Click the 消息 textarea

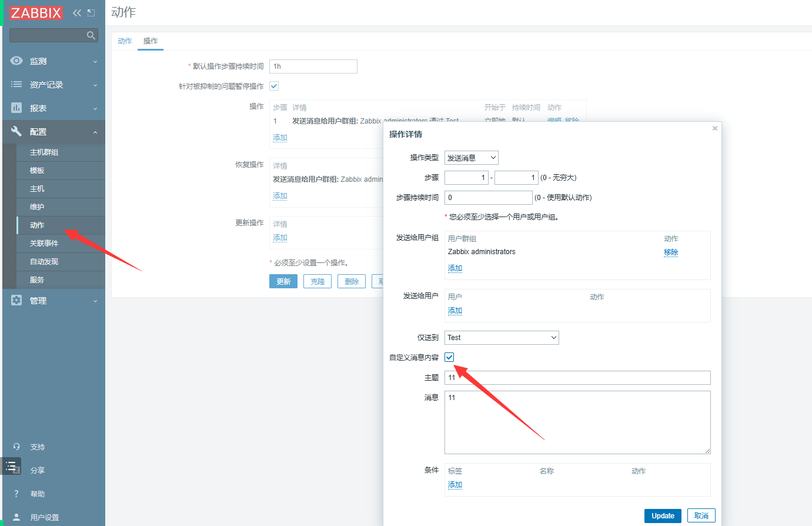[577, 422]
